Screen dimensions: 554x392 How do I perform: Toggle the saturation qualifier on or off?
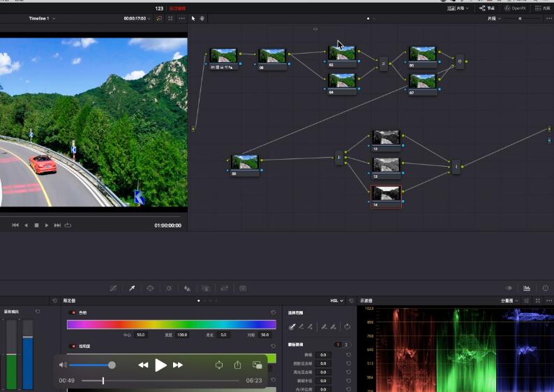click(73, 346)
